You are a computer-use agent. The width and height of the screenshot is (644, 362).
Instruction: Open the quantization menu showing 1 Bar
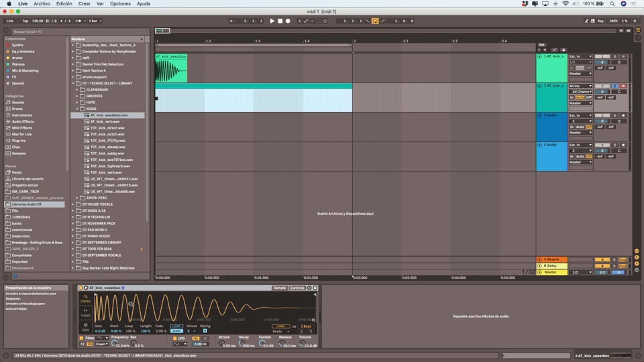point(95,21)
